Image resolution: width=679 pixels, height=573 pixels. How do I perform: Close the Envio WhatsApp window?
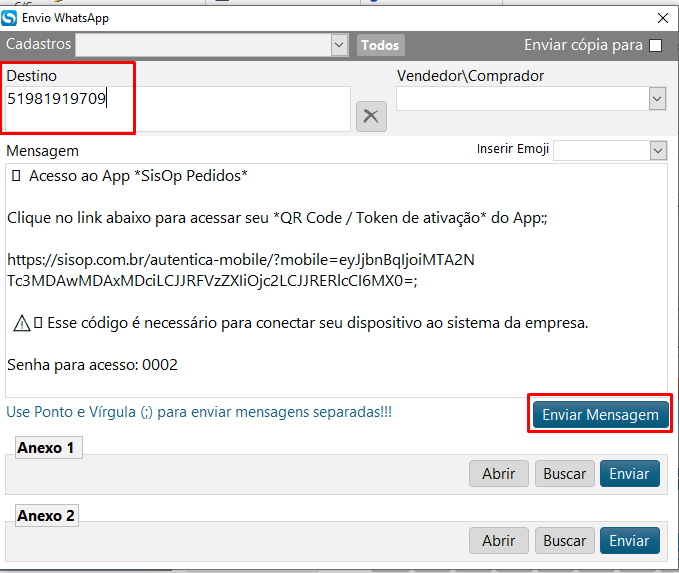click(x=661, y=17)
